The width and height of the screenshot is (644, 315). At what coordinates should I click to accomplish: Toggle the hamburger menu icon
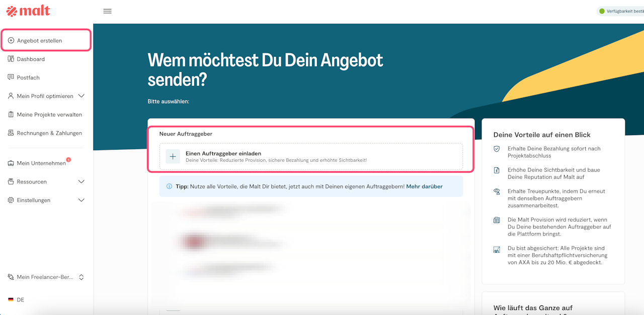tap(107, 11)
